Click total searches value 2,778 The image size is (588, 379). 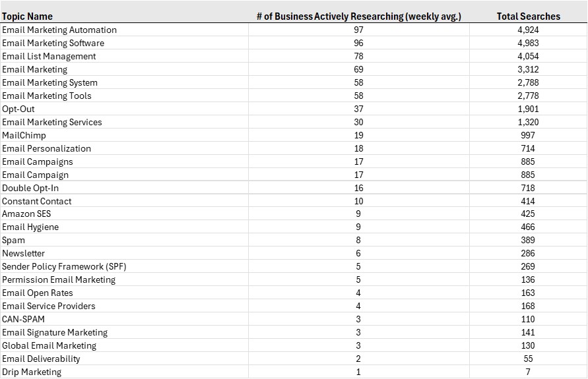point(528,96)
